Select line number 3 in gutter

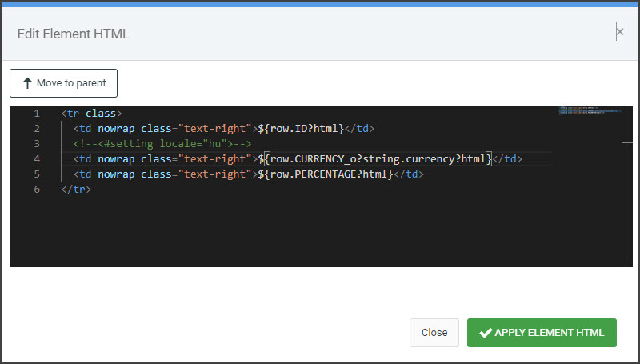click(37, 144)
